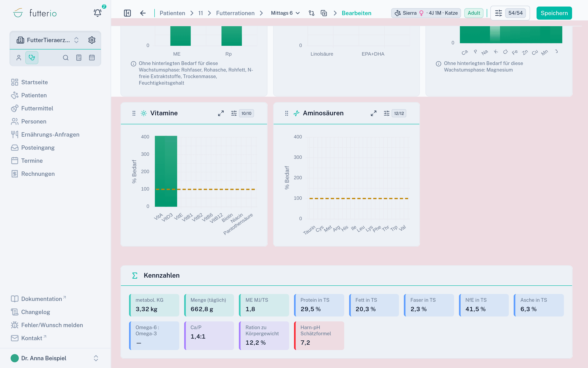
Task: Click the Futterrationen breadcrumb link
Action: [x=235, y=13]
